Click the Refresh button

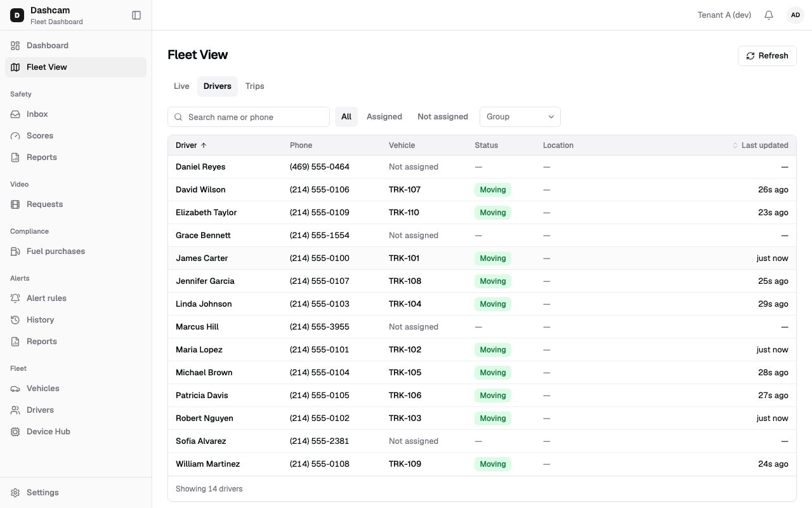(767, 56)
